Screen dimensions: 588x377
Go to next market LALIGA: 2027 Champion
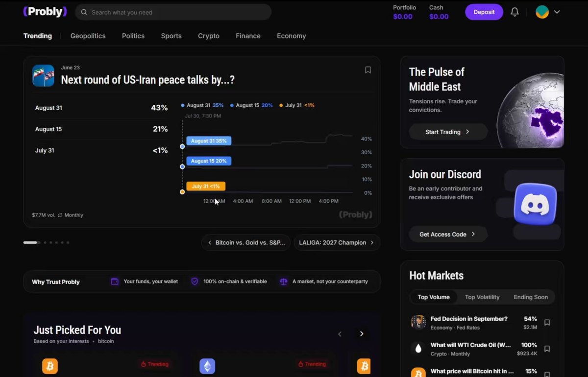click(x=337, y=242)
